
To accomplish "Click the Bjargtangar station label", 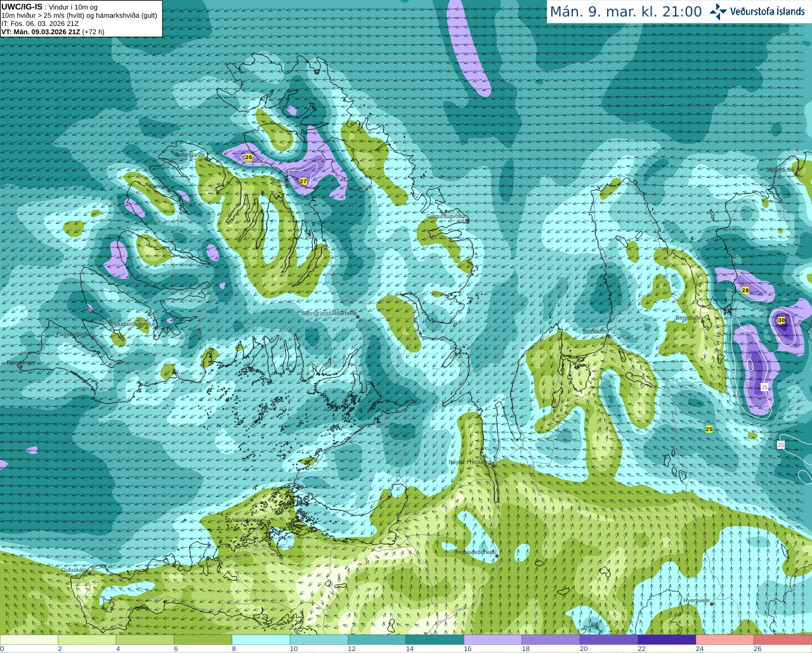I will click(x=21, y=363).
